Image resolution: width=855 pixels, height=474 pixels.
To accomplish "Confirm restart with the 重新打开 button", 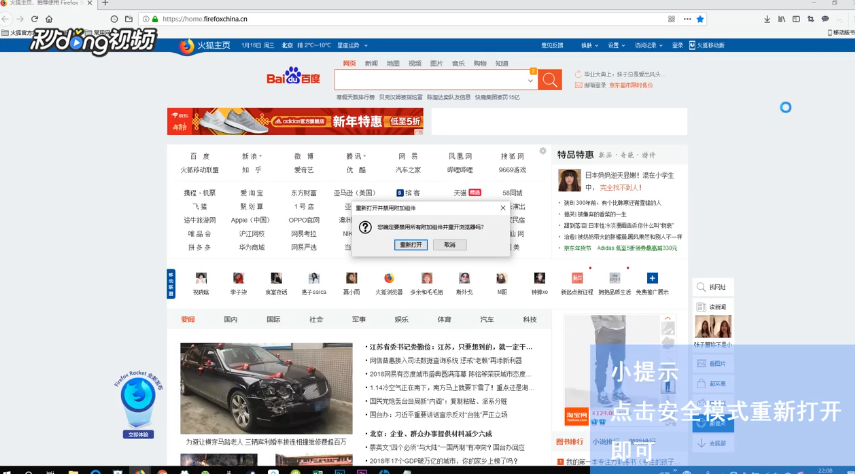I will click(x=411, y=245).
